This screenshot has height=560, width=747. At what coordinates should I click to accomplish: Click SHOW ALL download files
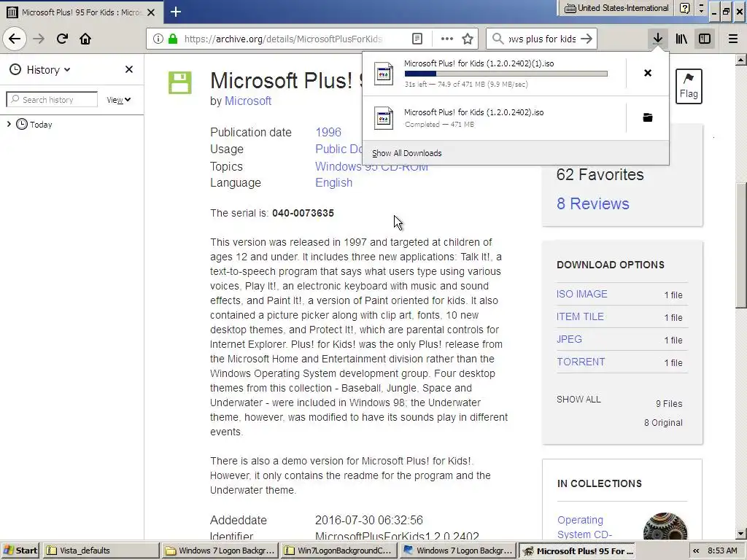click(578, 400)
